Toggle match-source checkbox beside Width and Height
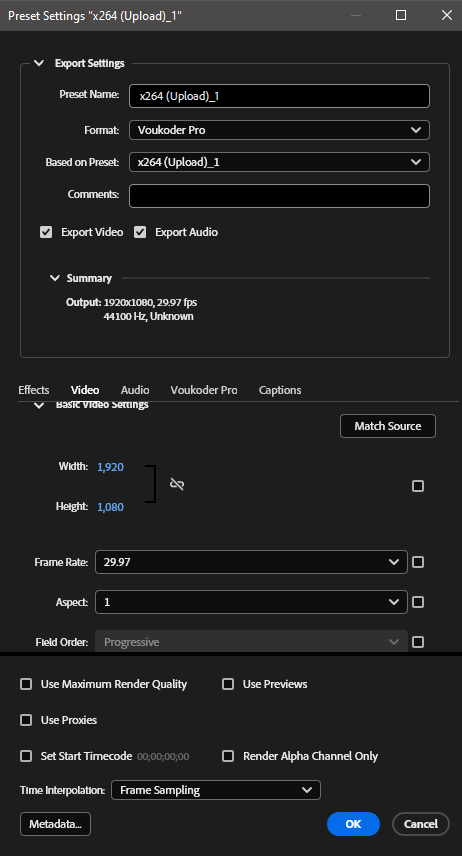 click(418, 486)
